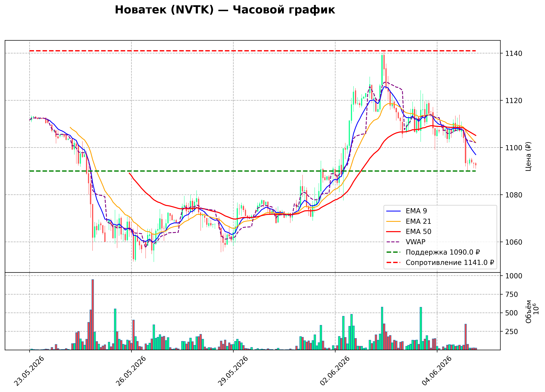
Task: Click the volume axis value "500"
Action: pos(512,313)
